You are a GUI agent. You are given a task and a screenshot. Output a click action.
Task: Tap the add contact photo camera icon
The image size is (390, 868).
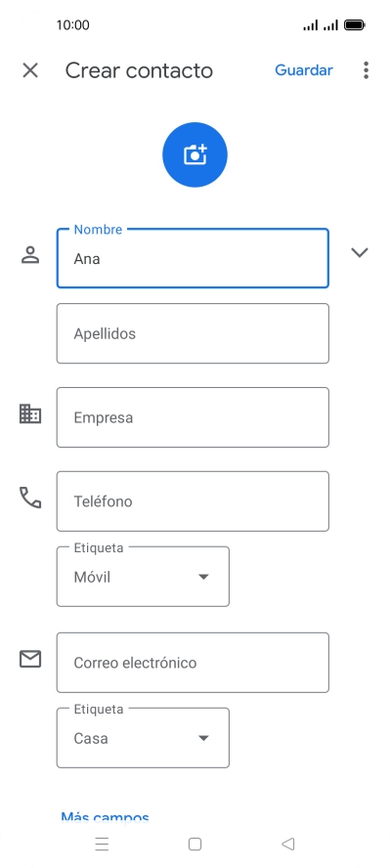(x=195, y=154)
